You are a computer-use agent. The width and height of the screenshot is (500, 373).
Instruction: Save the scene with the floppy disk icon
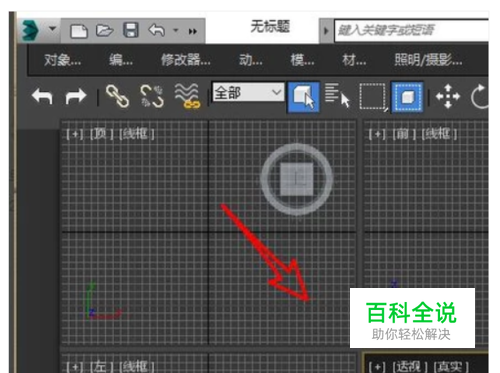pyautogui.click(x=131, y=30)
